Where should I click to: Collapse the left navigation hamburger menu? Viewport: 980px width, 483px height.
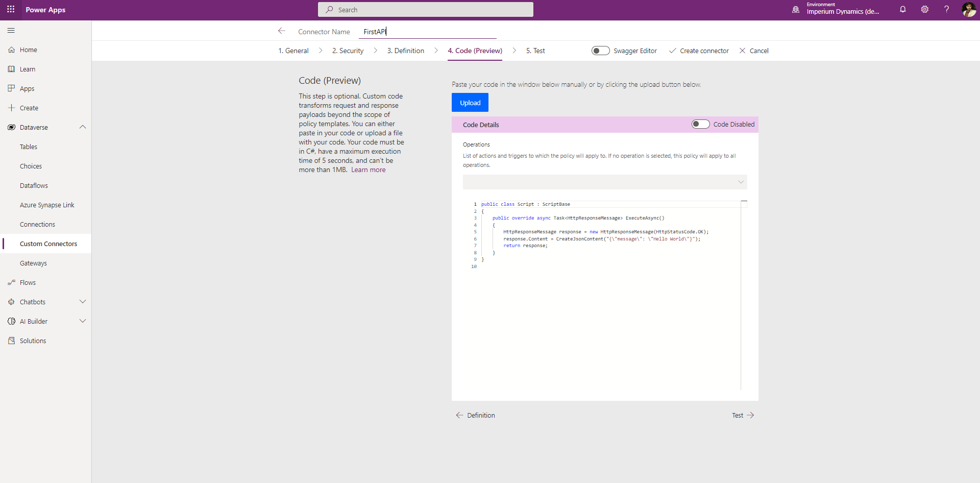(x=11, y=31)
